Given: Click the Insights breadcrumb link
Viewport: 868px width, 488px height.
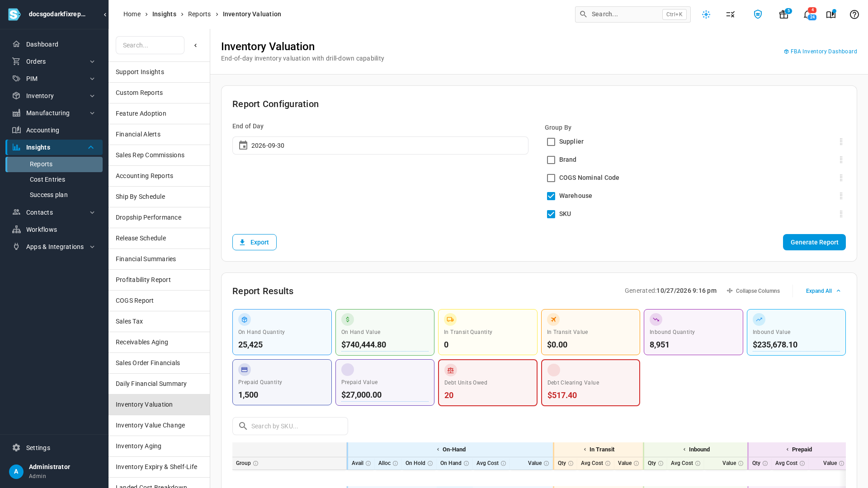Looking at the screenshot, I should 164,14.
